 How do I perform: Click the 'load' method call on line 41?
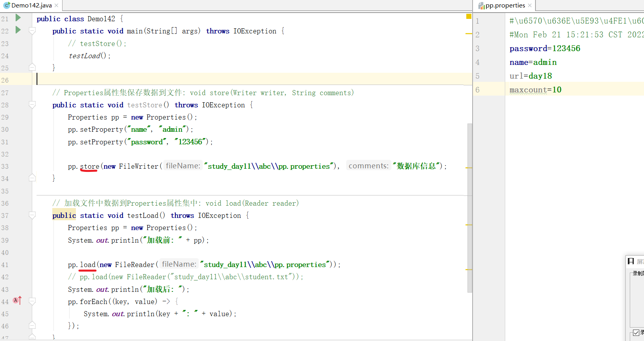tap(88, 265)
